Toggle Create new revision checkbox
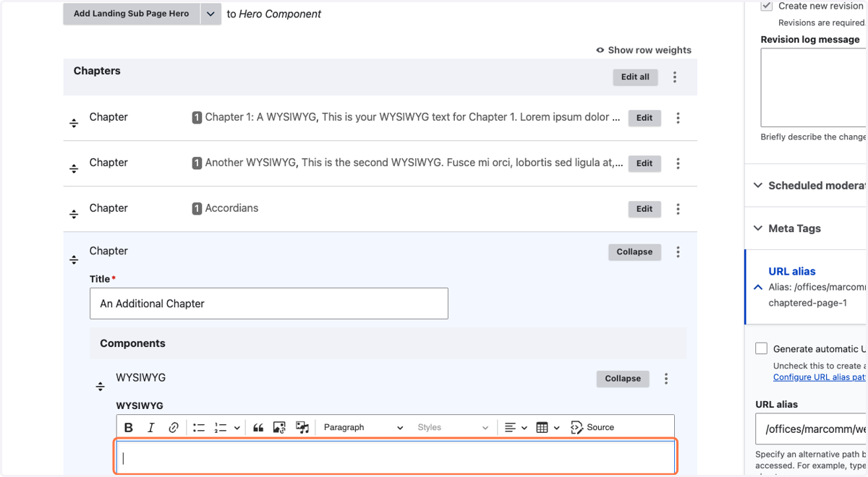 (767, 6)
